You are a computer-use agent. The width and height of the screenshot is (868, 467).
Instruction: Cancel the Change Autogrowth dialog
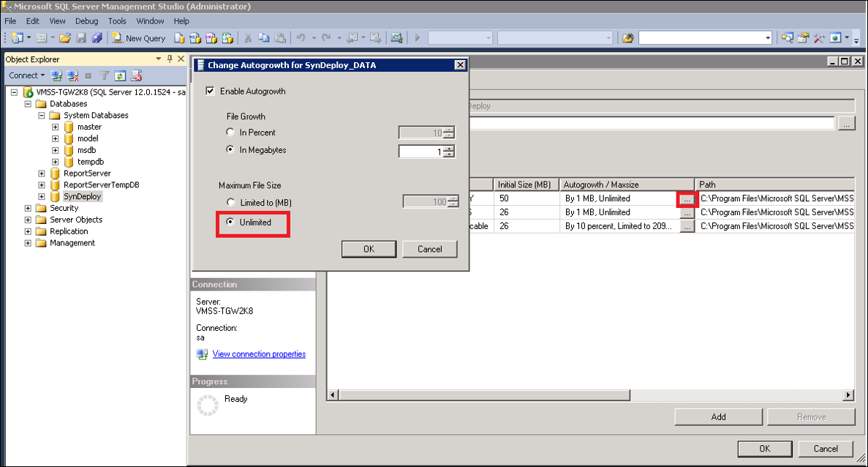pos(429,250)
